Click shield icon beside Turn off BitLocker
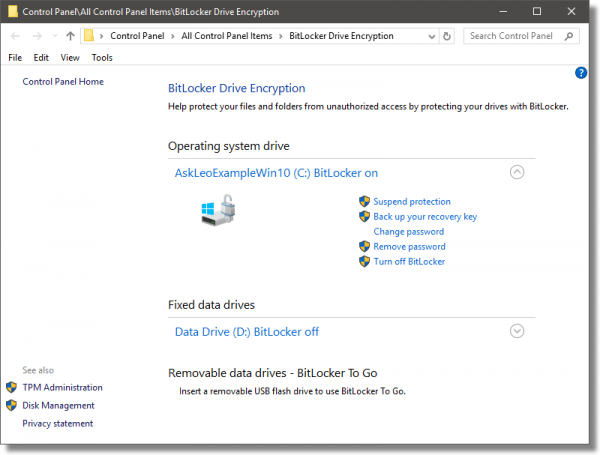The width and height of the screenshot is (600, 455). [364, 261]
